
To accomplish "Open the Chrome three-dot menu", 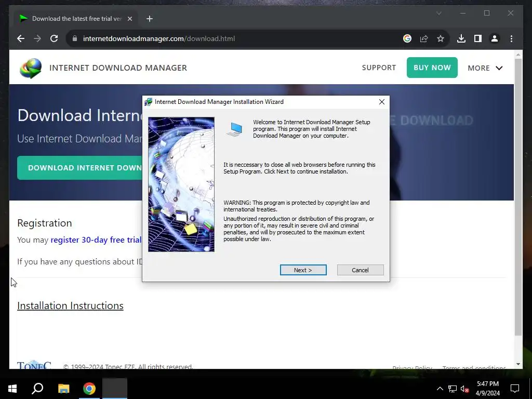I will tap(511, 38).
